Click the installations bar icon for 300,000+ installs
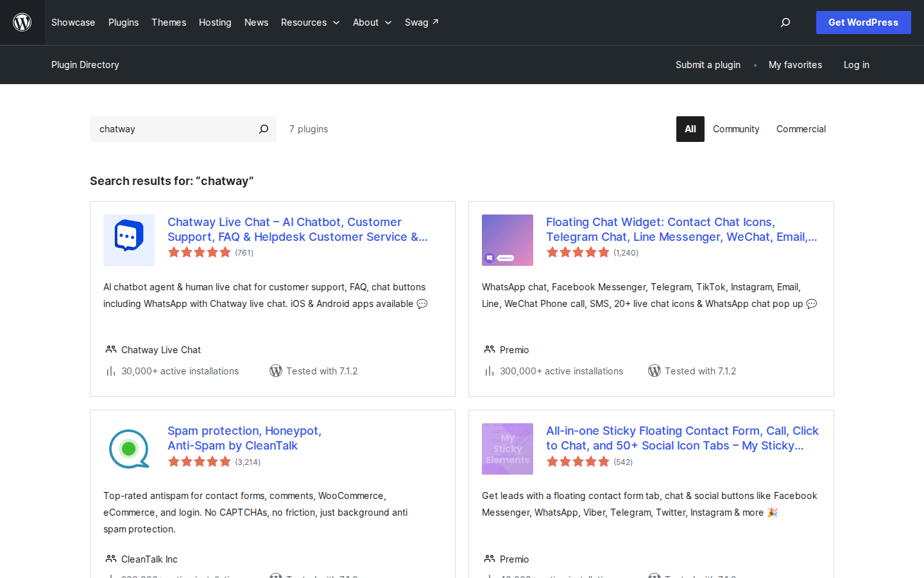 490,371
